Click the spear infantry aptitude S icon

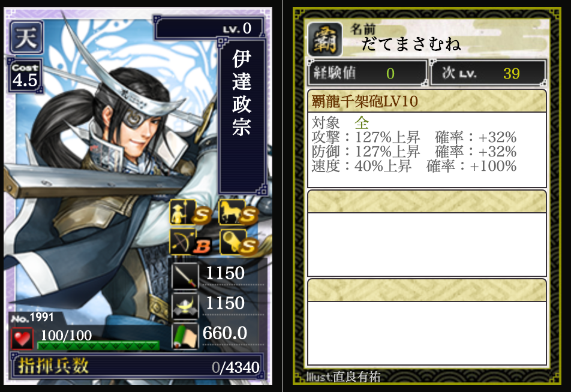point(190,213)
